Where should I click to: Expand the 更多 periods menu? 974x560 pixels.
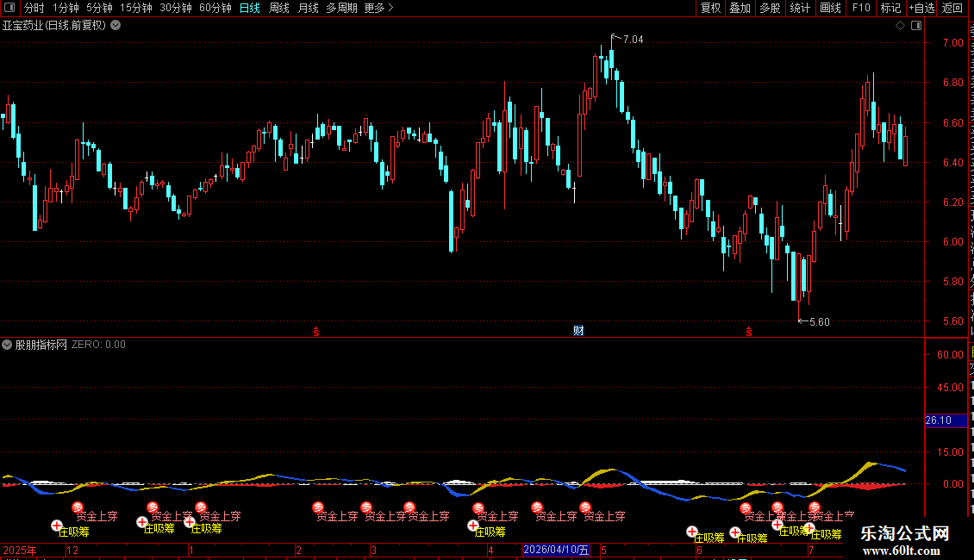(378, 8)
